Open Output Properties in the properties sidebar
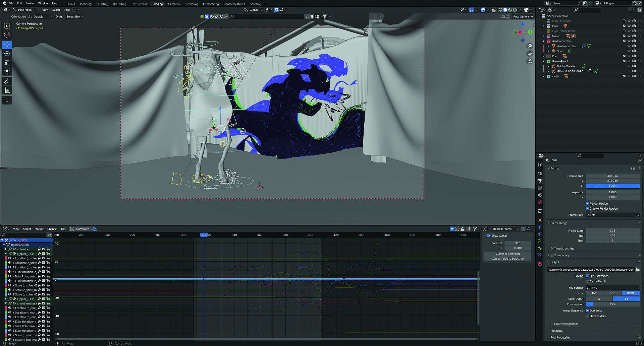644x346 pixels. point(540,181)
